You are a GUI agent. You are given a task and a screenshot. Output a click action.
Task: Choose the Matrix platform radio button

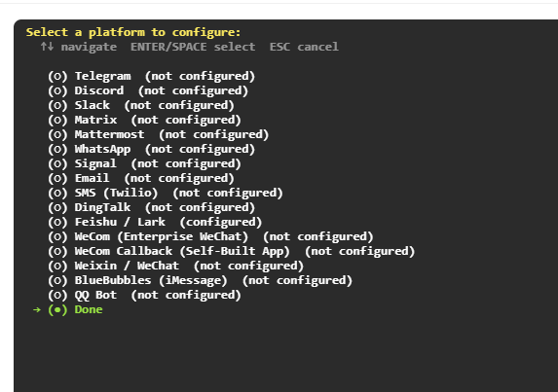coord(57,120)
